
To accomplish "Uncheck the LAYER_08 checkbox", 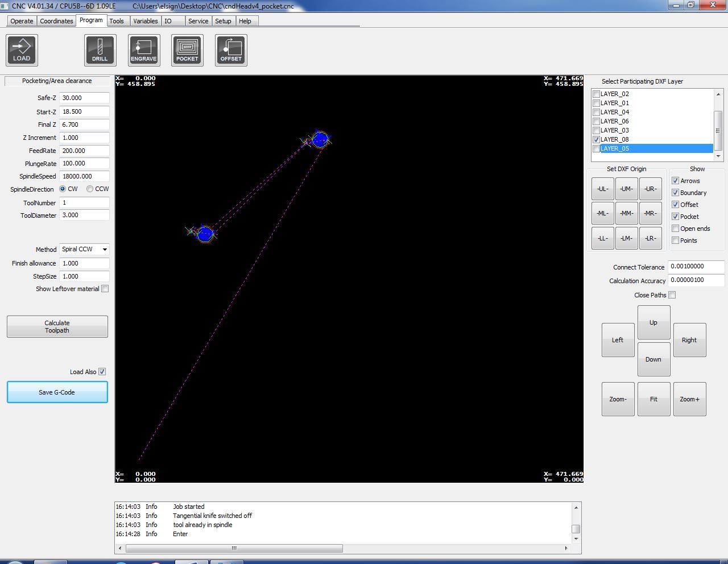I will pos(596,139).
